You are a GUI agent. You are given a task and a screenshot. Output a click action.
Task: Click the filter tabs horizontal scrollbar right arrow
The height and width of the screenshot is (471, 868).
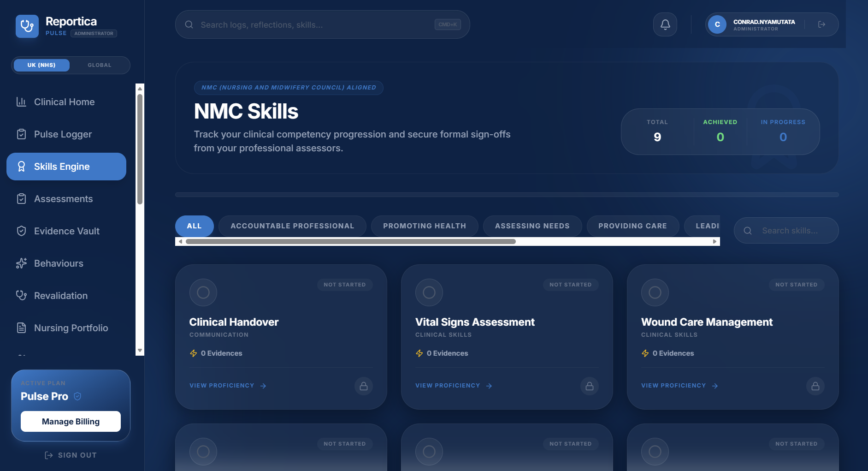[714, 242]
